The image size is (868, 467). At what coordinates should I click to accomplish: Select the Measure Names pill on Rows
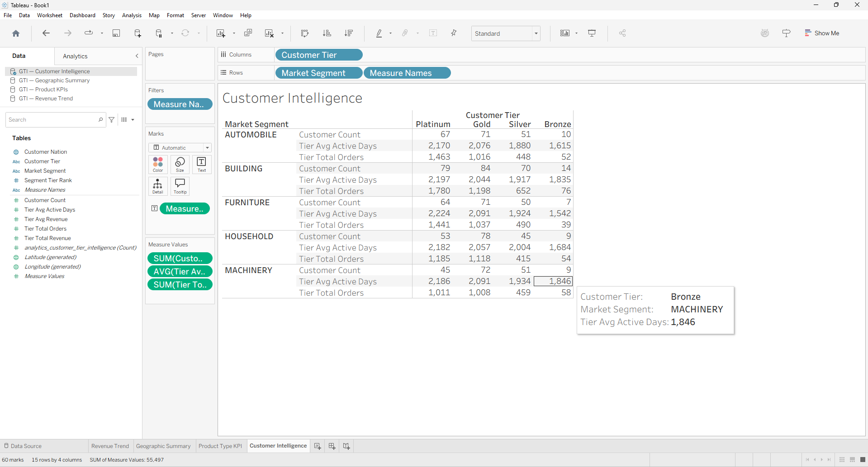point(407,73)
